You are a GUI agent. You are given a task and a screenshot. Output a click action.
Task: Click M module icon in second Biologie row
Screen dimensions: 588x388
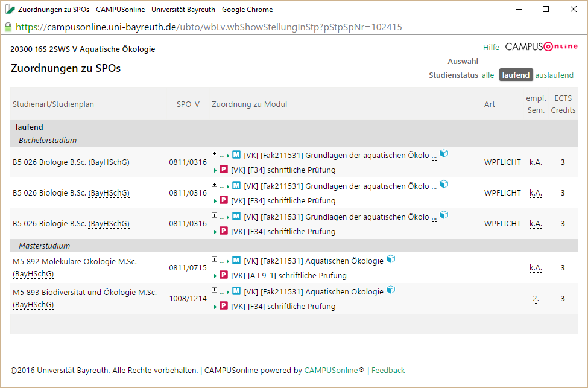pyautogui.click(x=236, y=185)
